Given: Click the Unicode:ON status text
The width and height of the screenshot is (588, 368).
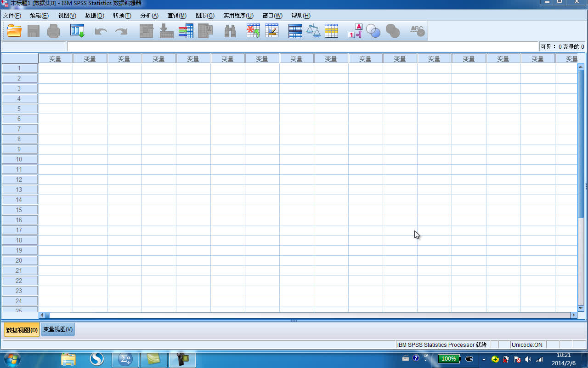Looking at the screenshot, I should click(527, 345).
